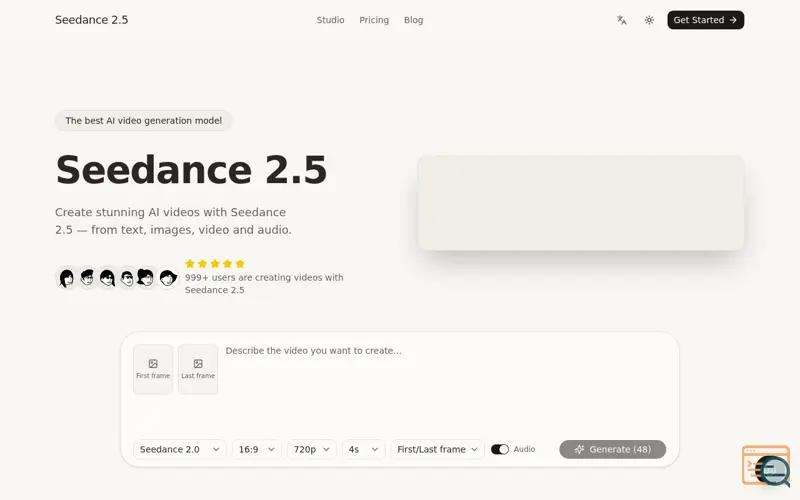Open the 4s duration dropdown
Image resolution: width=800 pixels, height=500 pixels.
[363, 449]
